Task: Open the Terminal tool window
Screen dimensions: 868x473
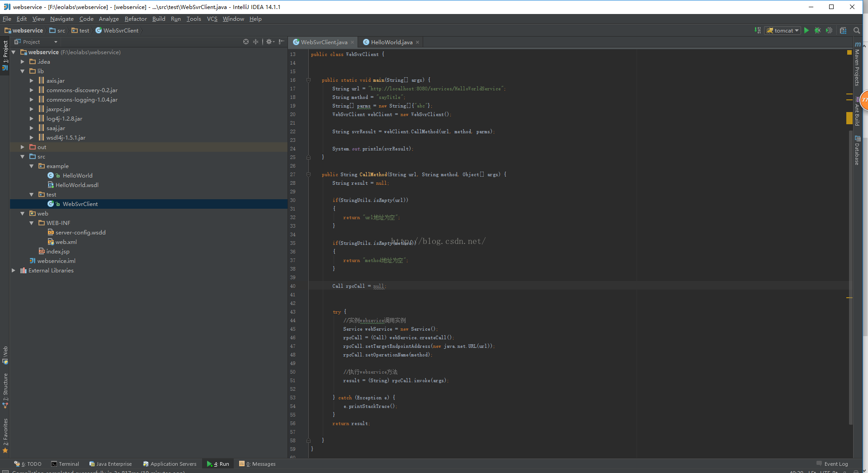Action: click(65, 464)
